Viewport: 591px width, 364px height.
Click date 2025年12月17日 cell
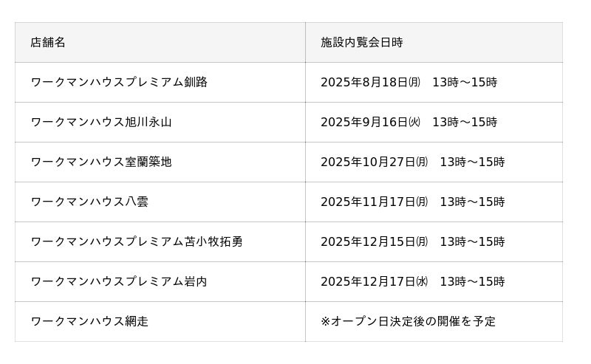[412, 281]
